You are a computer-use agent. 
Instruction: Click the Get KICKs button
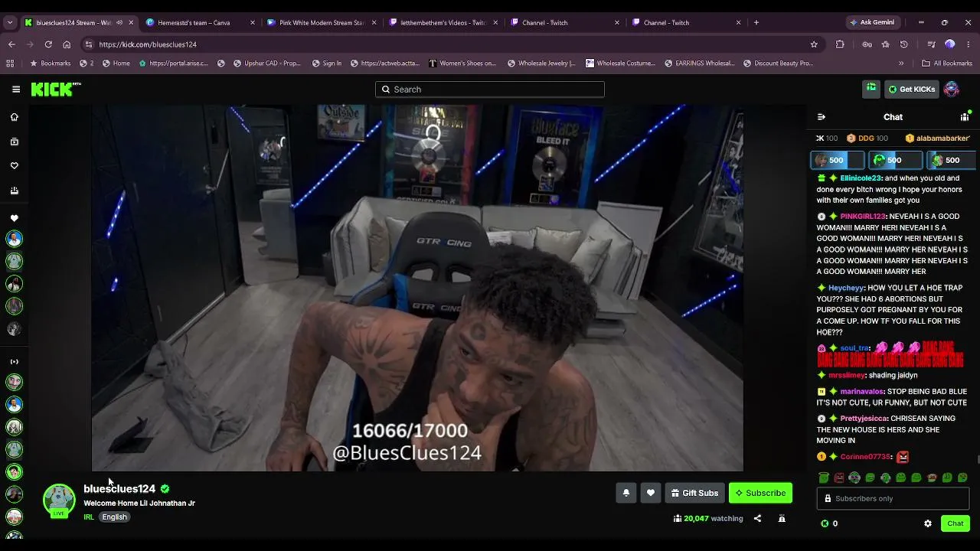click(x=911, y=90)
